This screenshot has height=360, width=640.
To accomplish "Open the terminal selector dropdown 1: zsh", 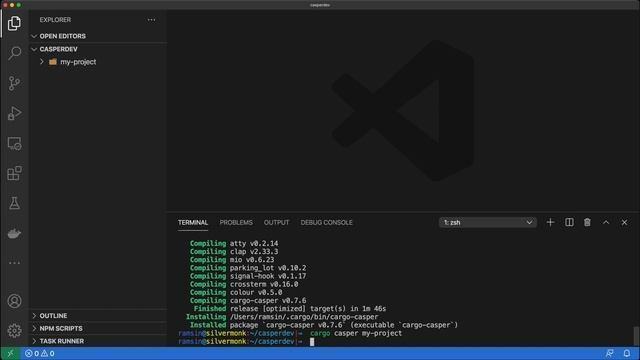I will click(x=488, y=222).
